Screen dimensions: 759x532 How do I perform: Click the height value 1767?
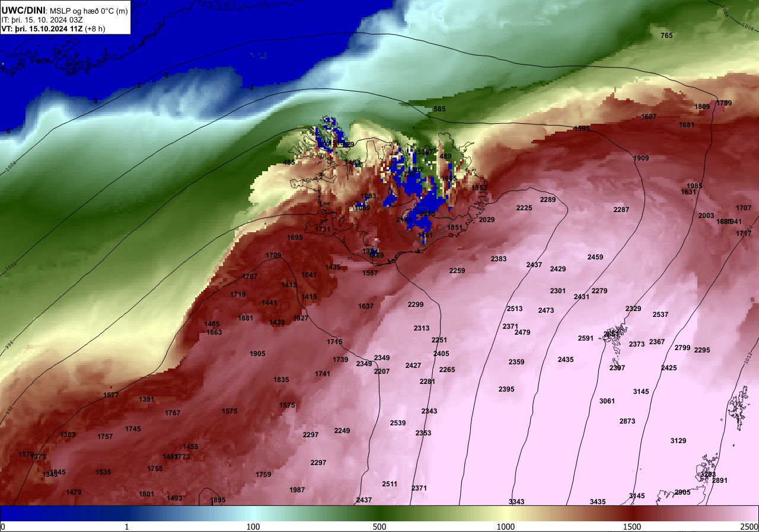click(x=173, y=413)
